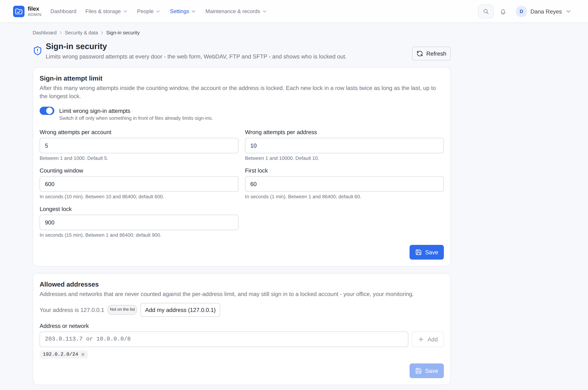Click the Allowed addresses heading
The height and width of the screenshot is (390, 588).
69,284
